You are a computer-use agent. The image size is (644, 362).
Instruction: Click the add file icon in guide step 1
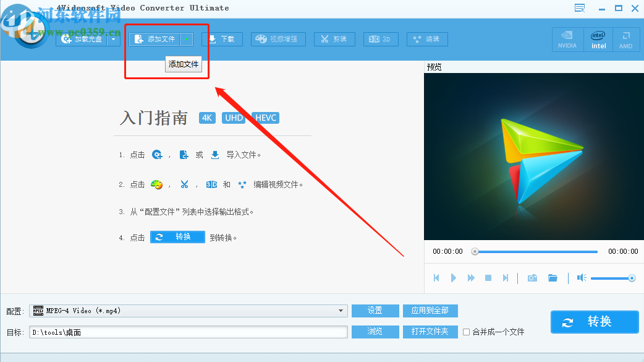184,155
